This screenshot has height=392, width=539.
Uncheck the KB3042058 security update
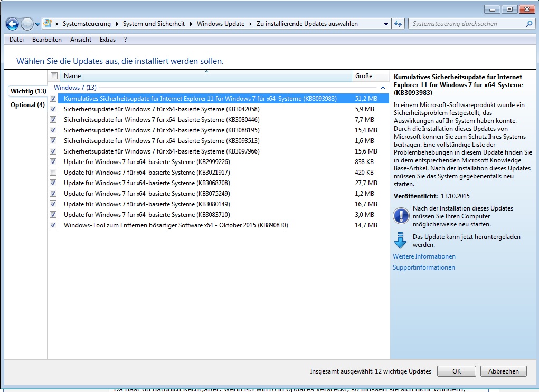tap(53, 109)
